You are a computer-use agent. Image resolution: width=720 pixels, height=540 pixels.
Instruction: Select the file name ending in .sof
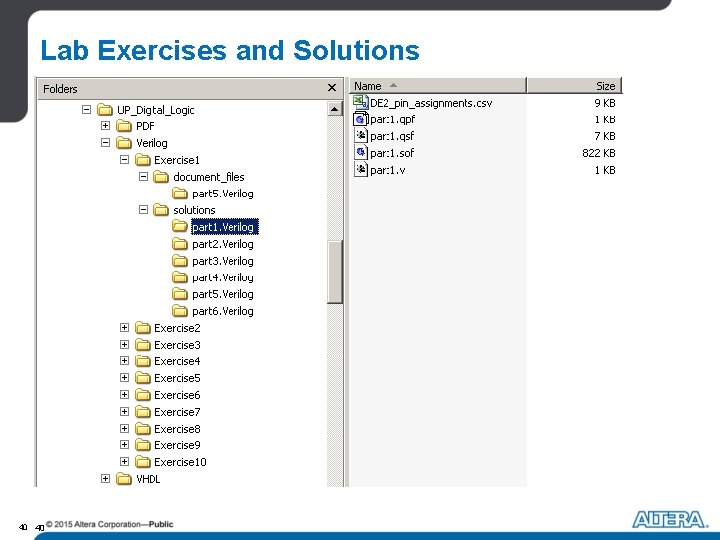click(392, 153)
